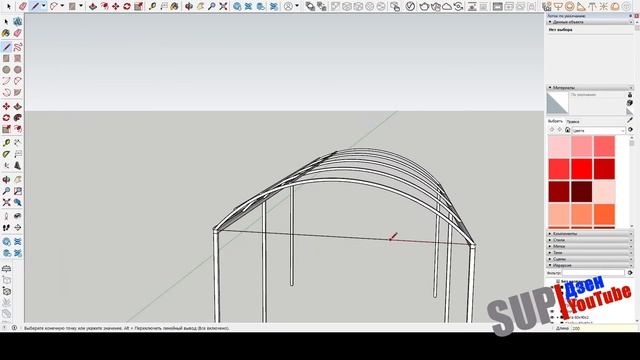This screenshot has height=360, width=640.
Task: Select the Pan hand tool in left toolbar
Action: (x=18, y=180)
